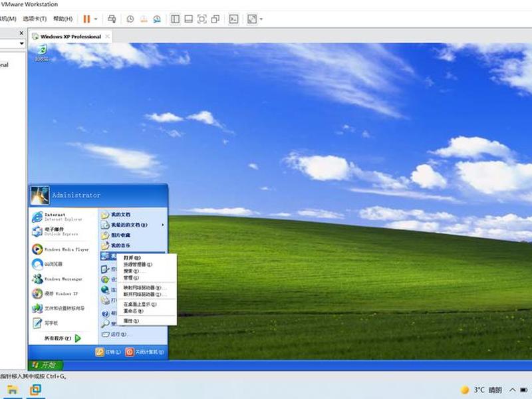The height and width of the screenshot is (399, 532).
Task: Send Ctrl+Alt+Del to the virtual machine
Action: (x=112, y=19)
